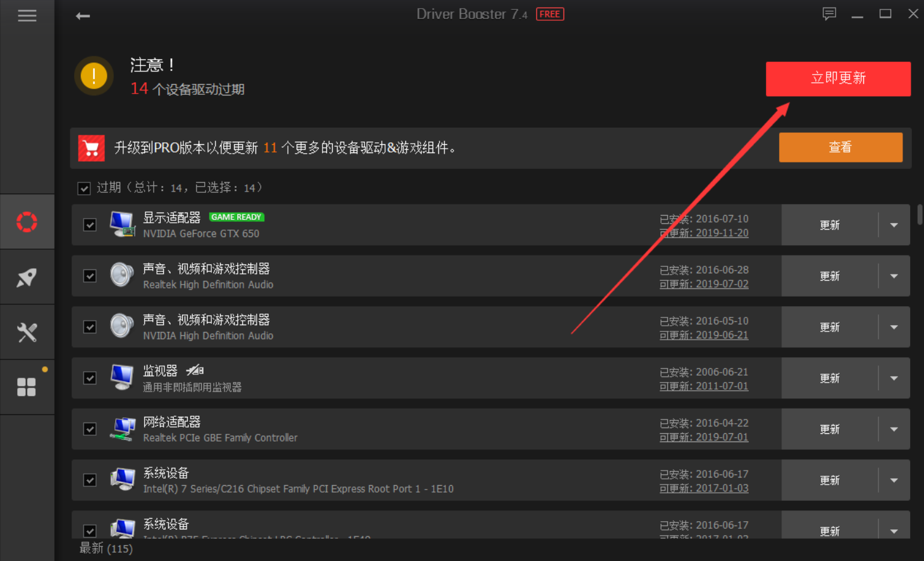The image size is (924, 561).
Task: Click the driver list vertical scrollbar
Action: [920, 215]
